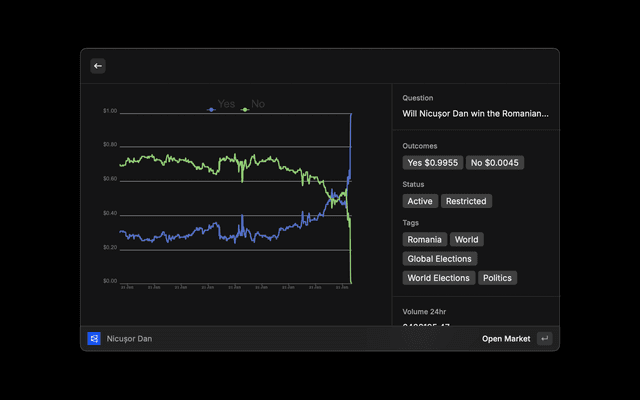Select the World Elections tag

coord(438,278)
